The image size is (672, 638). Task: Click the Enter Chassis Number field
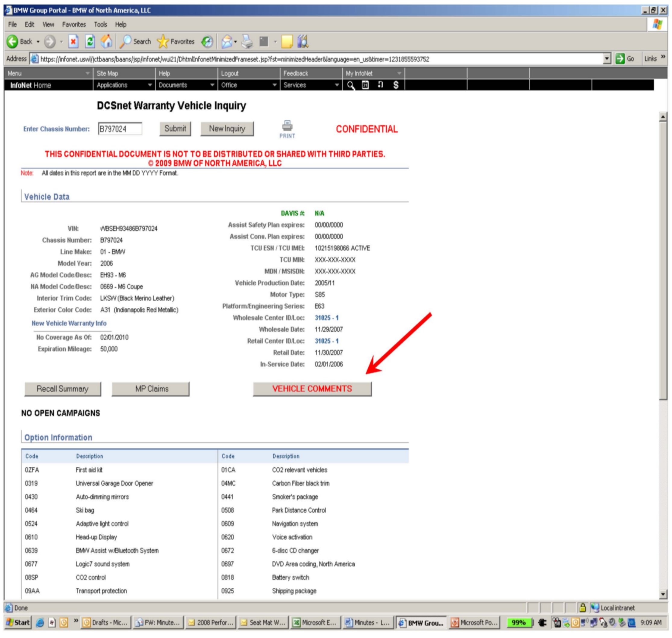tap(120, 129)
